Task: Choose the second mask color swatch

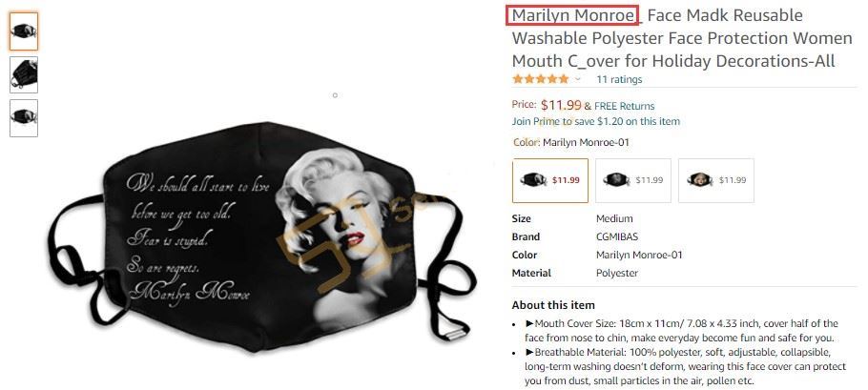Action: pyautogui.click(x=633, y=180)
